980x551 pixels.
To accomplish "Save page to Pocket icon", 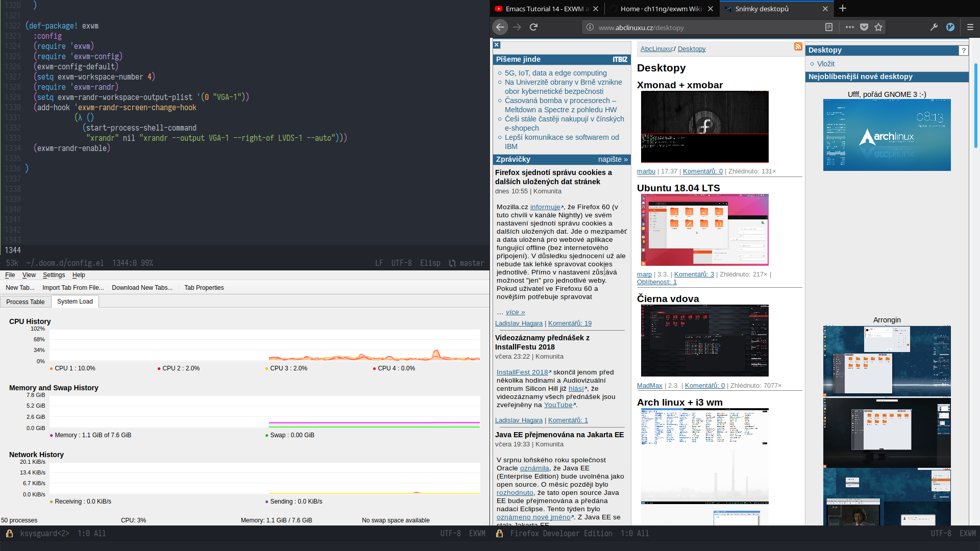I will 864,27.
